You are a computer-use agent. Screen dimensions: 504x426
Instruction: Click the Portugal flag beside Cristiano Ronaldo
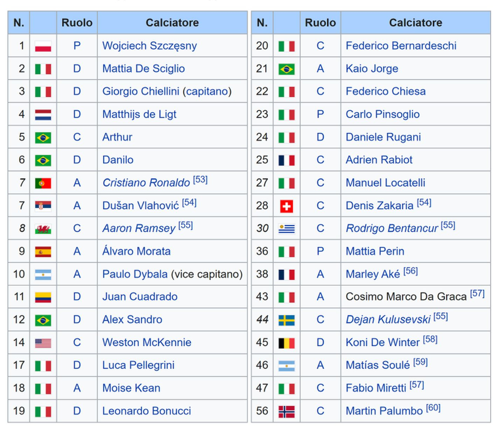tap(43, 183)
